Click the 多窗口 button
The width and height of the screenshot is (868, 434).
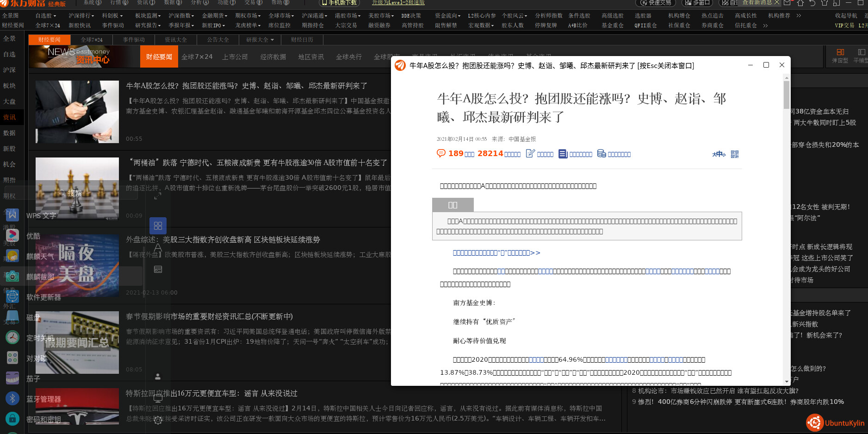697,3
